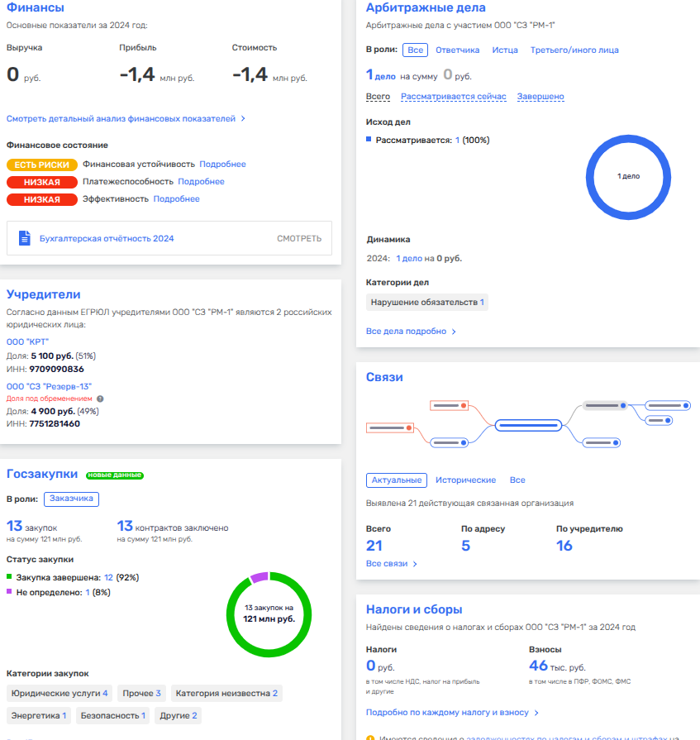Click the Юридические услуги category tag
The width and height of the screenshot is (700, 740).
point(58,693)
